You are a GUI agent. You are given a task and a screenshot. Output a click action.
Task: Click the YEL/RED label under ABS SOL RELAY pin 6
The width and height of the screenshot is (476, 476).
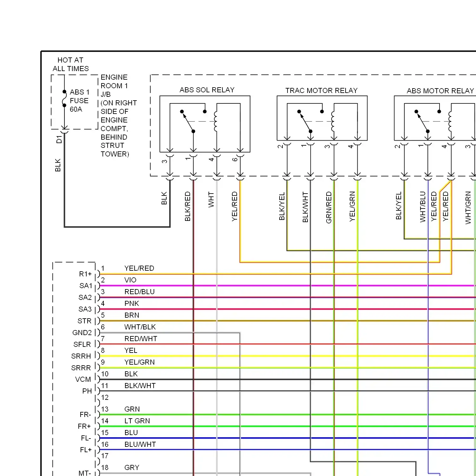pos(235,206)
